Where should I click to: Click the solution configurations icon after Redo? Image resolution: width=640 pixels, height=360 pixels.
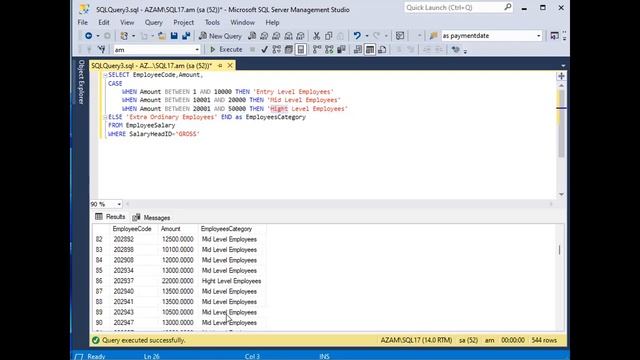[x=400, y=36]
